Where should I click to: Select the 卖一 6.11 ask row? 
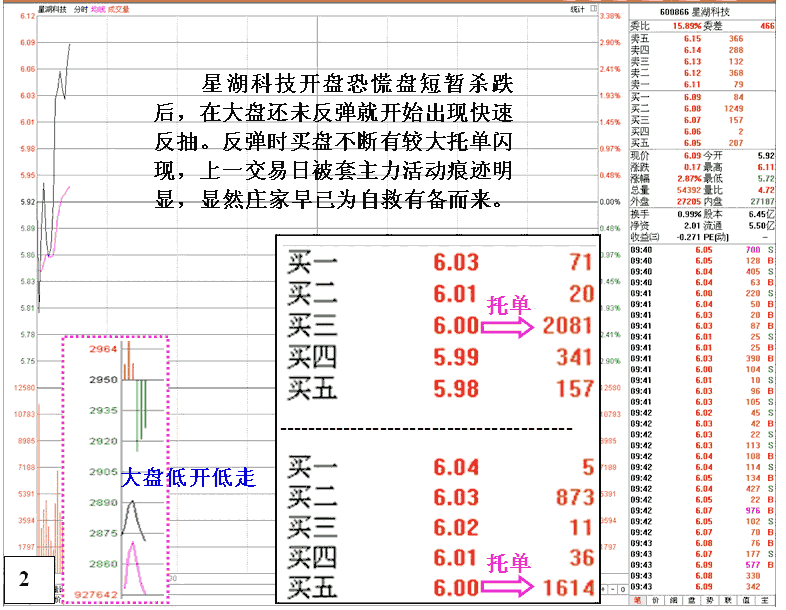pos(702,85)
